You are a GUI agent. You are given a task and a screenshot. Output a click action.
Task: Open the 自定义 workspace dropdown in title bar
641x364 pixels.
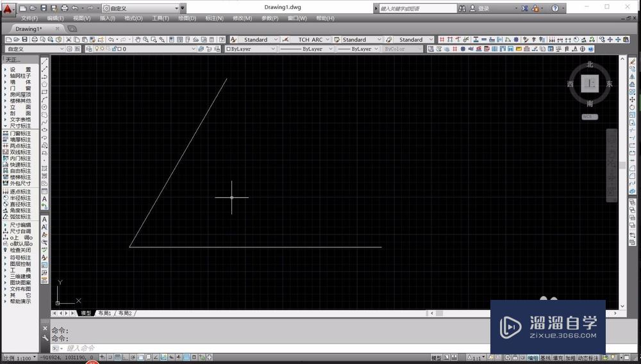[x=140, y=8]
